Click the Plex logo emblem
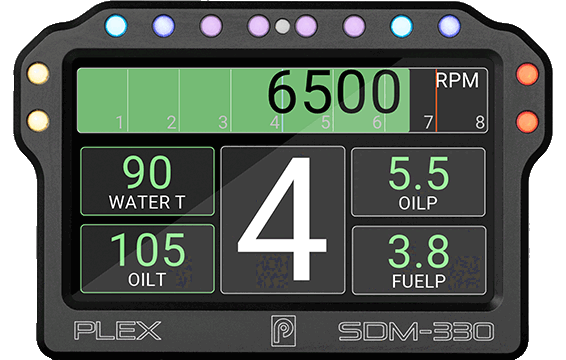Image resolution: width=566 pixels, height=360 pixels. click(x=283, y=331)
